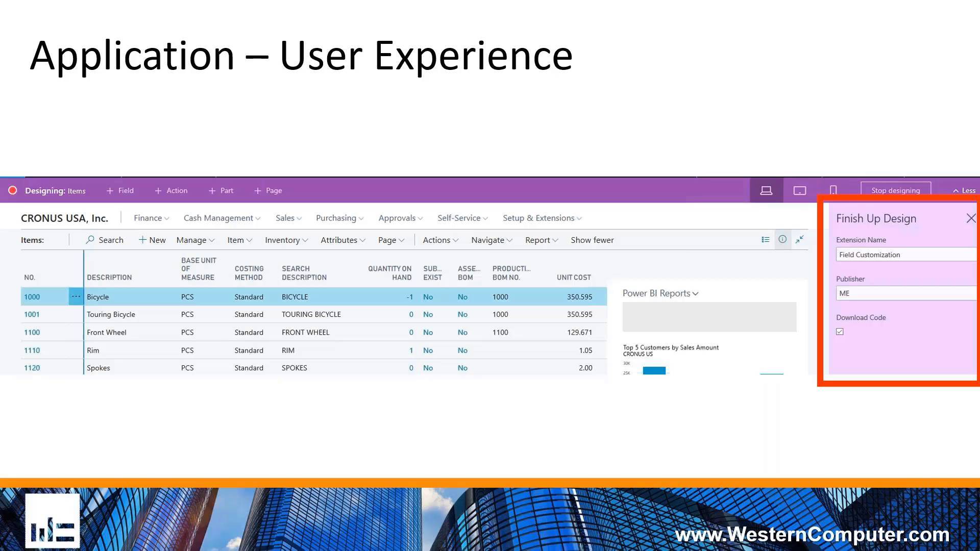Click the Stop designing button
Screen dimensions: 980x551
click(x=895, y=190)
